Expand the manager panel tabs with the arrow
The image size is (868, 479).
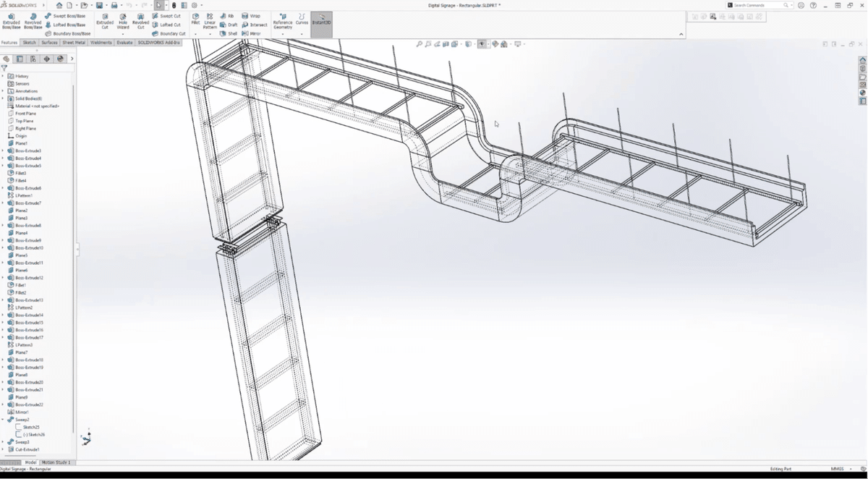click(x=72, y=59)
